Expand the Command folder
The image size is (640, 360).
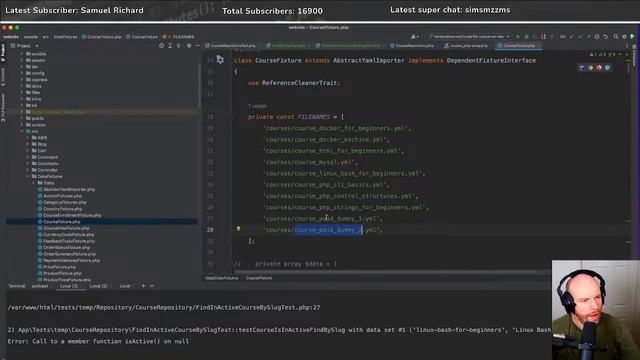pyautogui.click(x=28, y=157)
